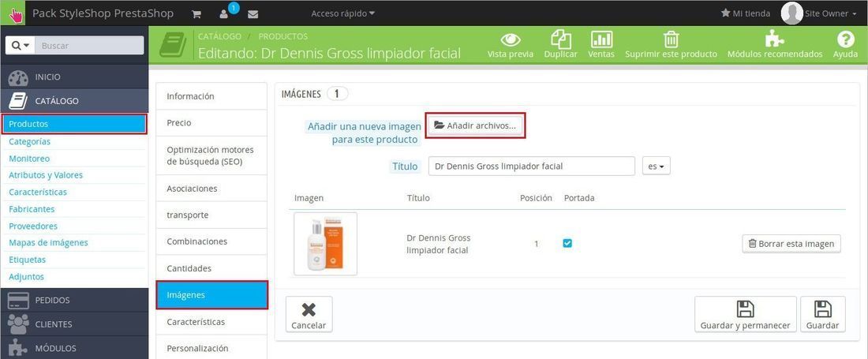The image size is (868, 359).
Task: Click the INICIO dashboard gauge icon
Action: 18,77
